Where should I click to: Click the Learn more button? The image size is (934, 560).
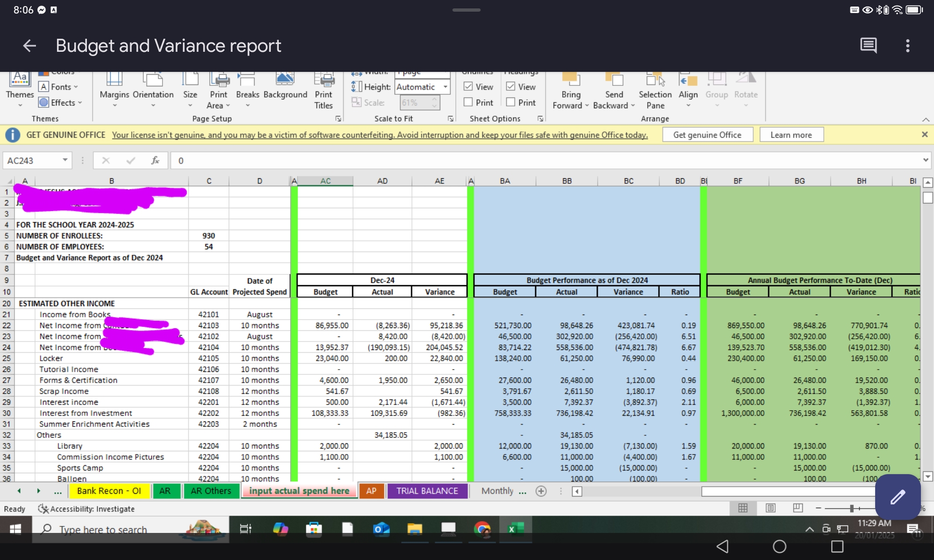[x=791, y=135]
